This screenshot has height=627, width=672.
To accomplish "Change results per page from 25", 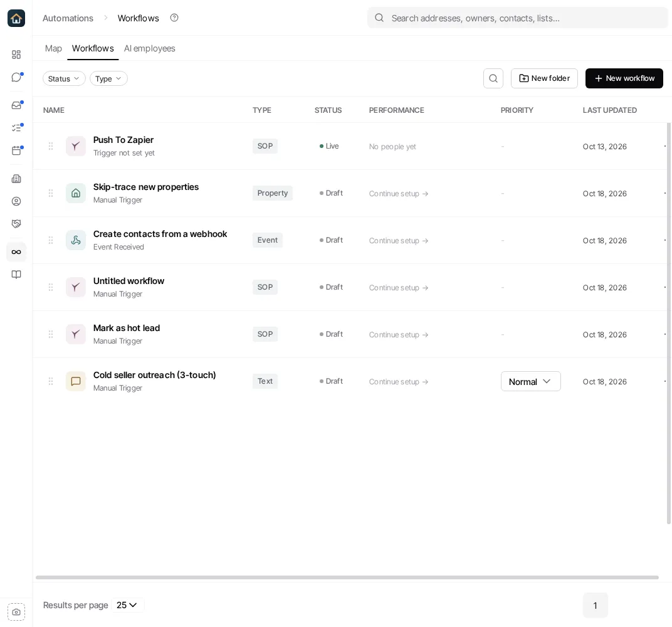I will click(127, 605).
